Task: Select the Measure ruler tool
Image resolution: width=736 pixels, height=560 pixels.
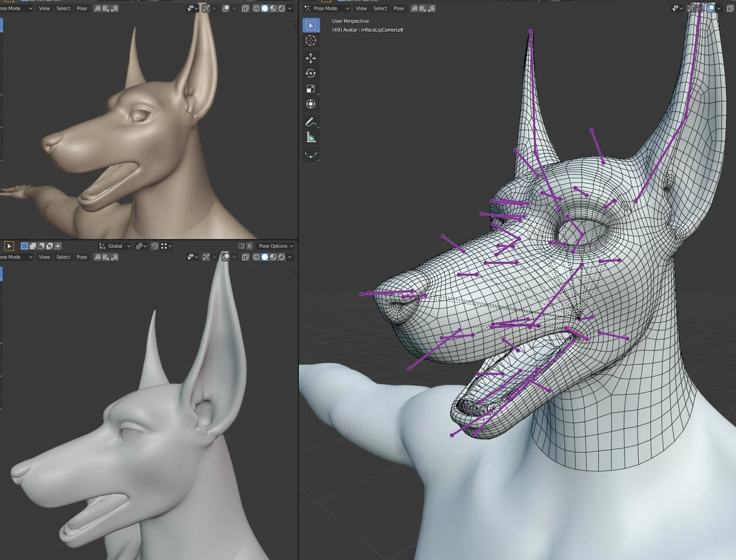Action: click(311, 137)
